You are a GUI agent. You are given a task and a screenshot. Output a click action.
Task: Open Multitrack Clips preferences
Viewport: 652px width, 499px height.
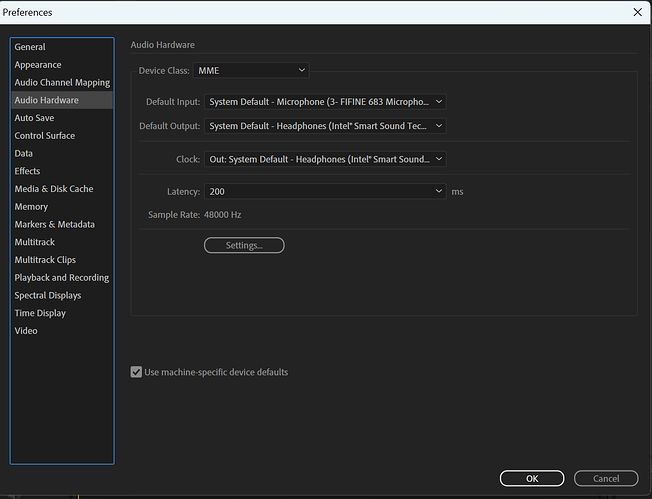click(62, 260)
